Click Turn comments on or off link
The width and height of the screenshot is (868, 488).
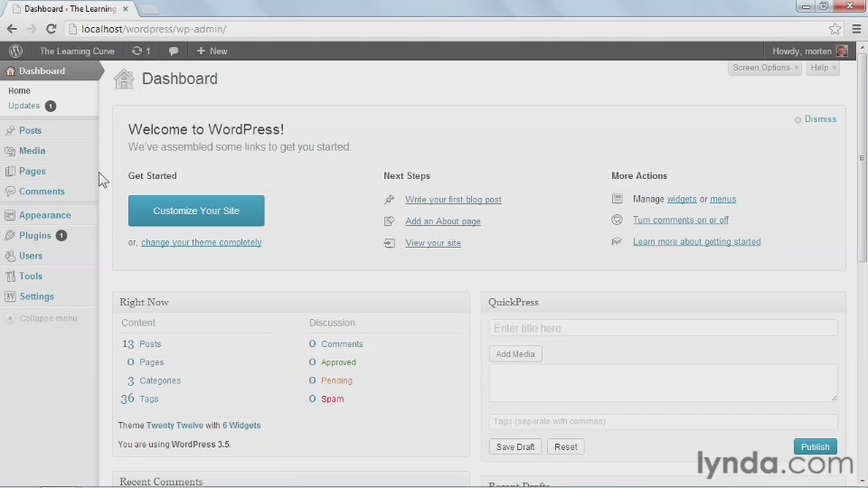coord(680,221)
